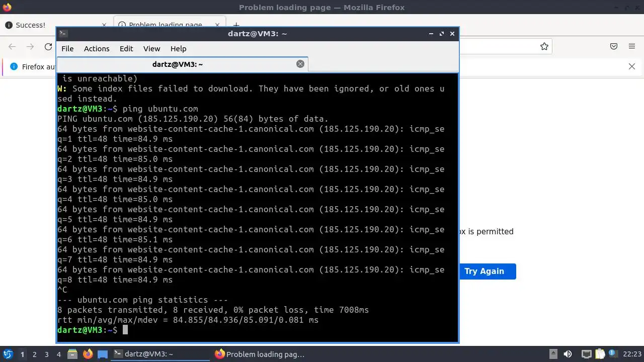Click the 'ping ubuntu.com' command text
Screen dimensions: 644x362
click(160, 109)
